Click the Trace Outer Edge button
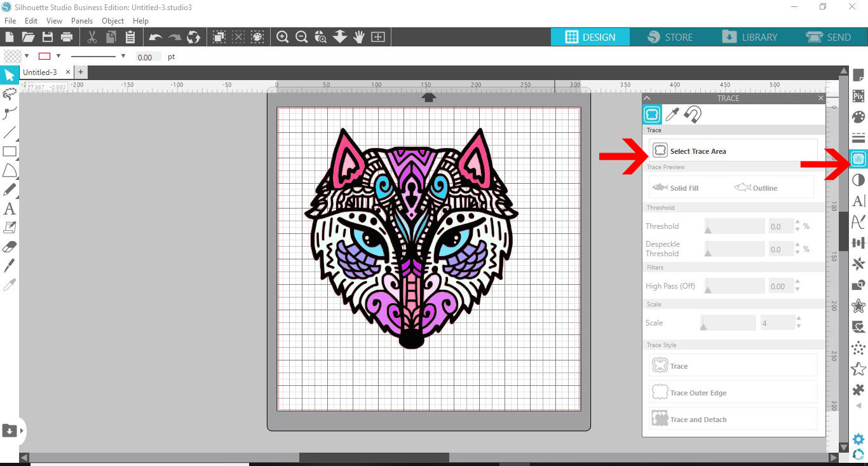 [733, 392]
